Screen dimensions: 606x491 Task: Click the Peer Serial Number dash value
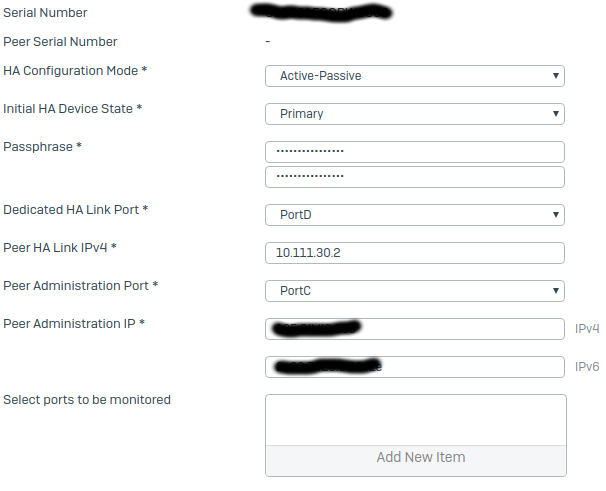tap(268, 41)
